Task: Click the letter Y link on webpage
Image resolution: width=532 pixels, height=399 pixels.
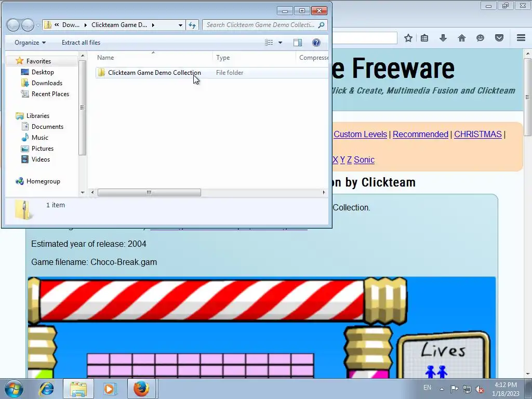Action: [x=342, y=160]
